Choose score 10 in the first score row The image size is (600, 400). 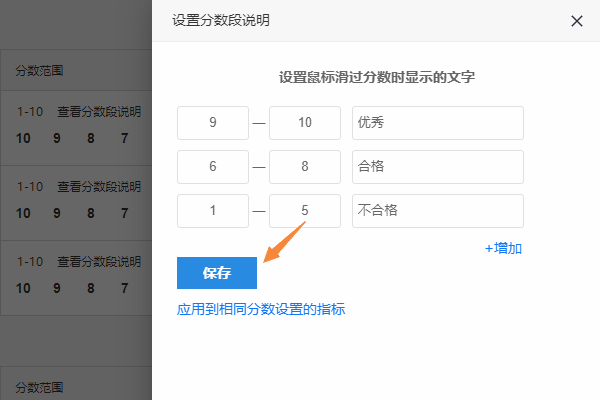(23, 138)
